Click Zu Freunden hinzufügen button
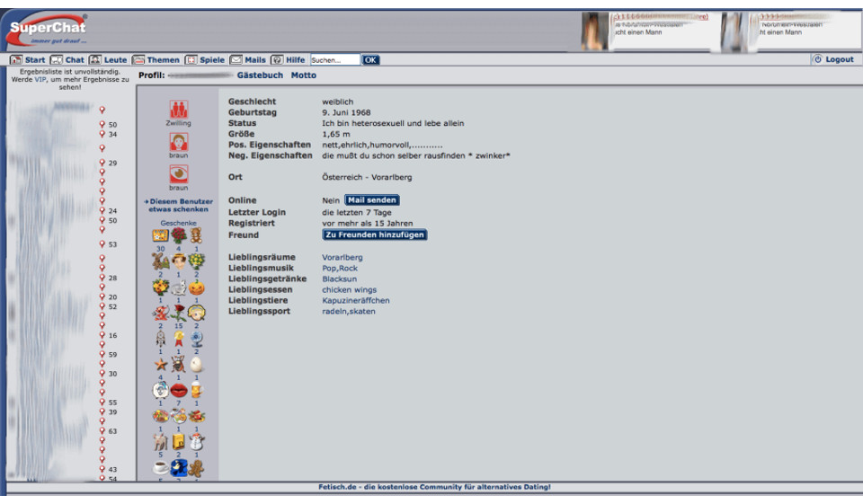The width and height of the screenshot is (863, 504). 374,235
